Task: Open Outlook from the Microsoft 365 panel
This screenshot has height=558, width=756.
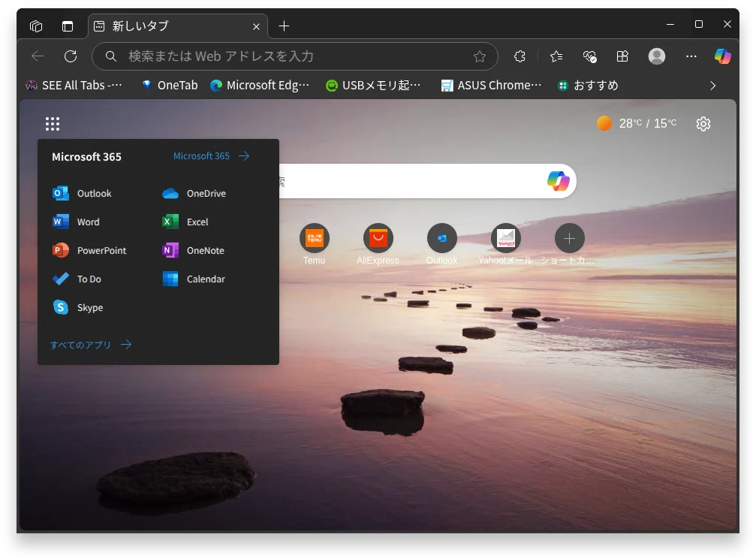Action: (x=82, y=194)
